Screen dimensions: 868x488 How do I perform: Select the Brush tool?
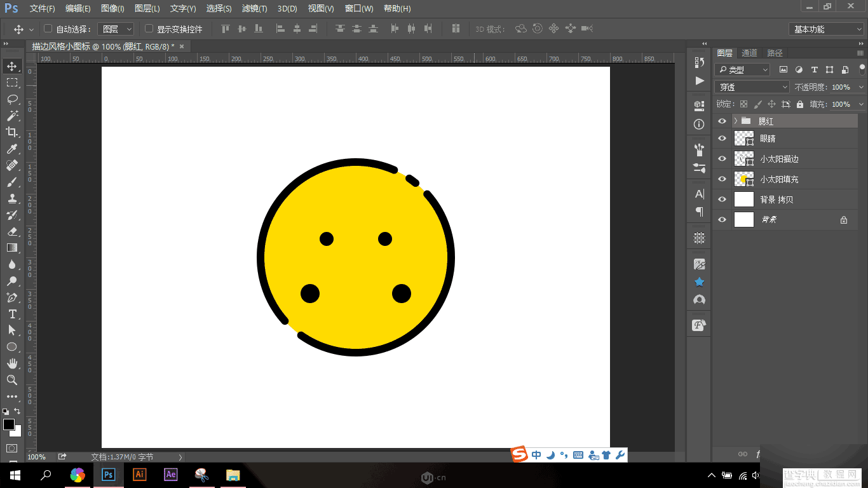pyautogui.click(x=12, y=182)
